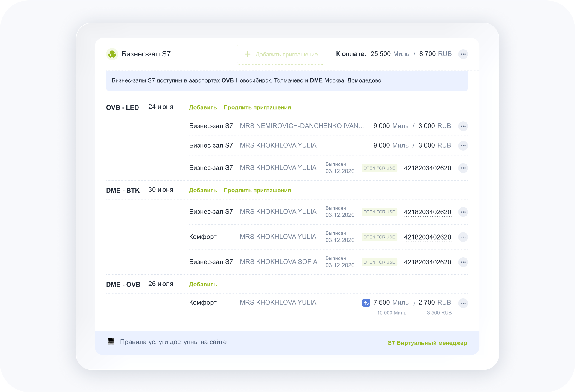Click Добавить for DME - BTK flight
575x392 pixels.
[x=203, y=190]
